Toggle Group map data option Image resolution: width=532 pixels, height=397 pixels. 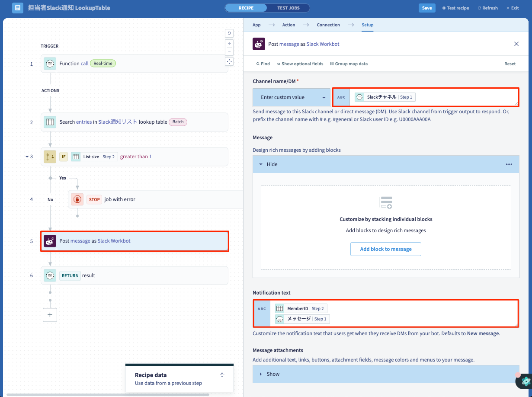point(349,64)
